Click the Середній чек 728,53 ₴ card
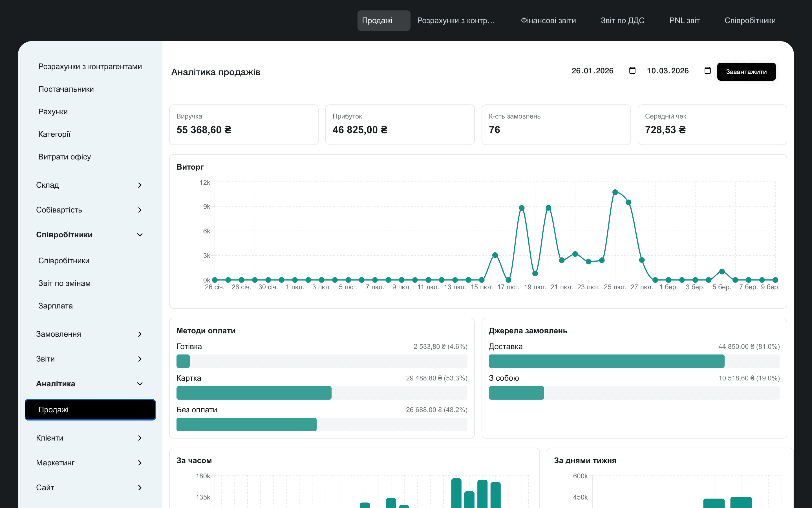Screen dimensions: 812x508 pos(712,125)
